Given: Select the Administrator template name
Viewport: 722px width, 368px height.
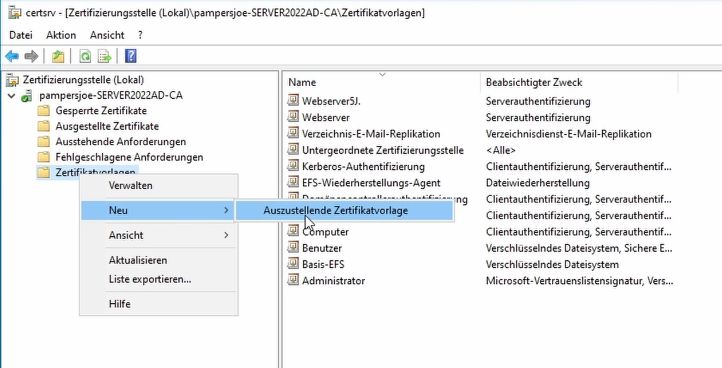Looking at the screenshot, I should [333, 280].
